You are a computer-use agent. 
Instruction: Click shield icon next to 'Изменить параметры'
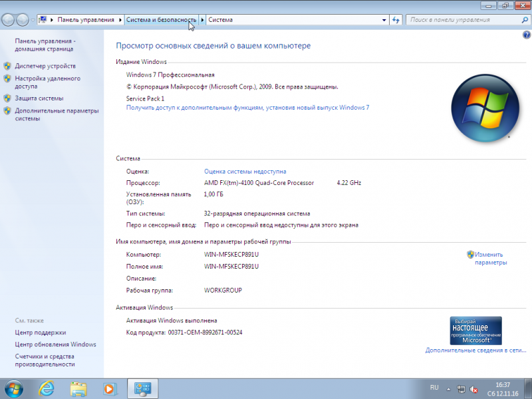click(470, 255)
